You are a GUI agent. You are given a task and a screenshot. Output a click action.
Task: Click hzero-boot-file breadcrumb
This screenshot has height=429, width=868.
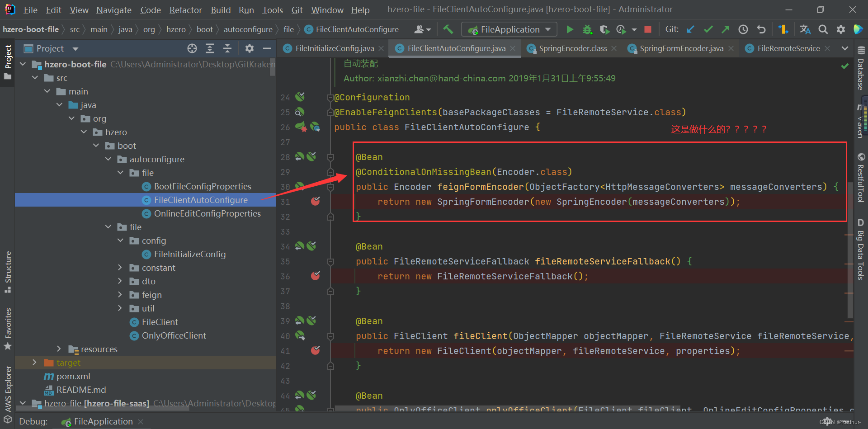tap(31, 29)
